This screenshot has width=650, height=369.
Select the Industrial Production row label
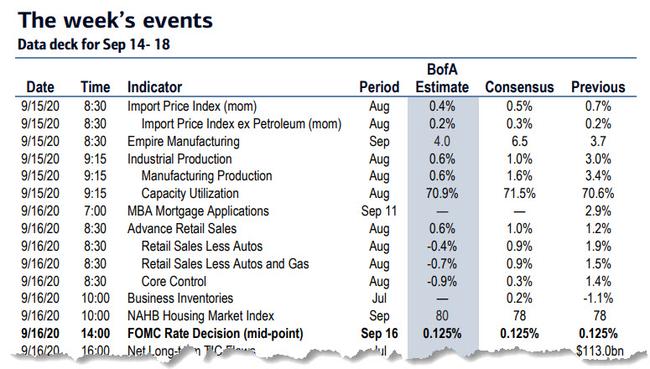pos(179,159)
